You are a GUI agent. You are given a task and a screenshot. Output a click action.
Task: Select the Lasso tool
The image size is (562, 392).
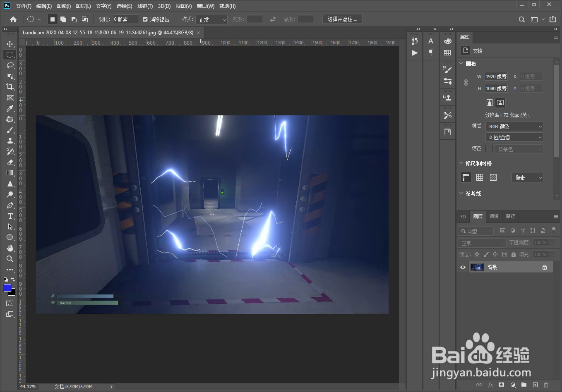(x=10, y=65)
